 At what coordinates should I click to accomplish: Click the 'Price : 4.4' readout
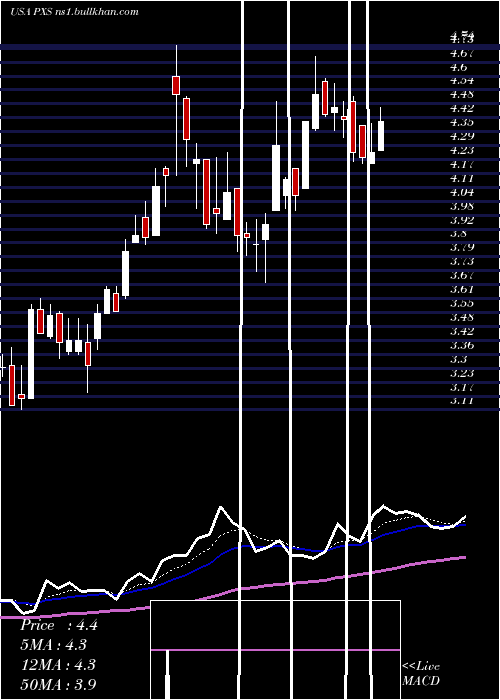[x=58, y=625]
